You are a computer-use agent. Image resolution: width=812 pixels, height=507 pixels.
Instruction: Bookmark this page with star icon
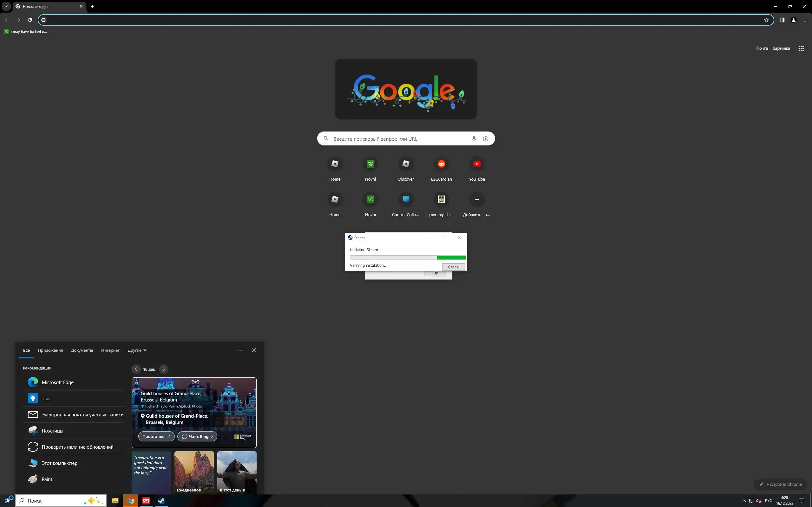tap(766, 20)
